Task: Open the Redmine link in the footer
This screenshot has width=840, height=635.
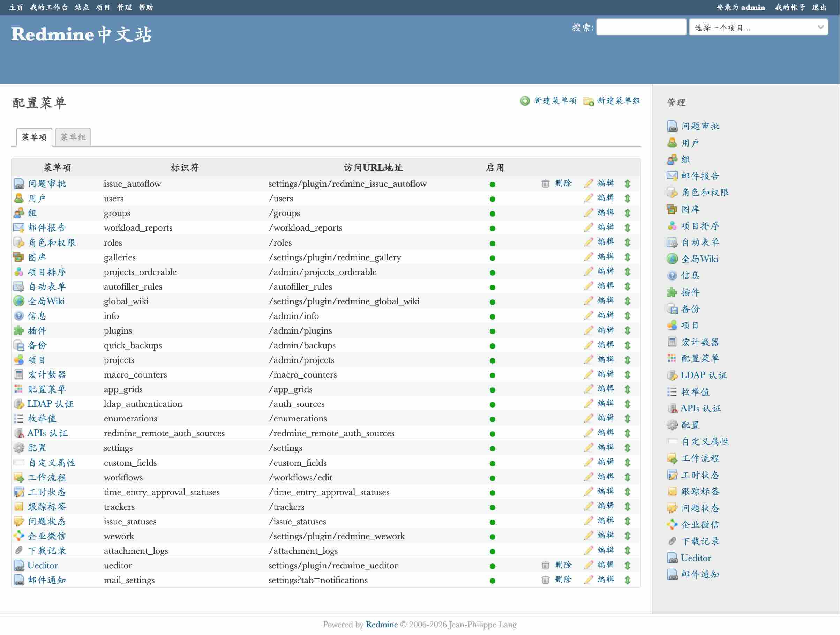Action: click(x=381, y=625)
